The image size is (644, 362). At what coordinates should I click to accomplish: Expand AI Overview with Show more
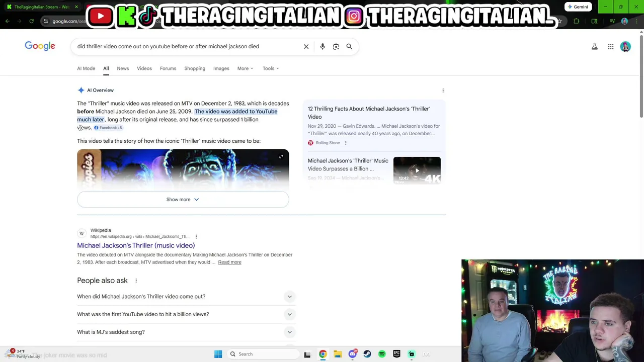click(x=183, y=200)
